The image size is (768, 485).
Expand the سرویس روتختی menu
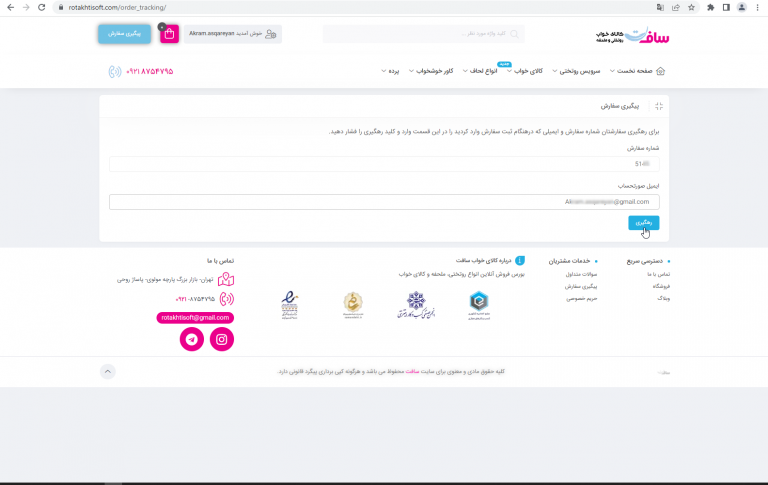click(576, 71)
